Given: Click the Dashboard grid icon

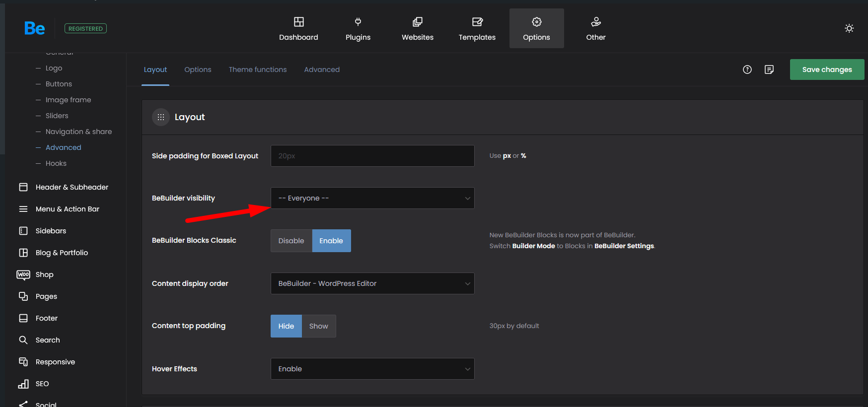Looking at the screenshot, I should coord(298,22).
